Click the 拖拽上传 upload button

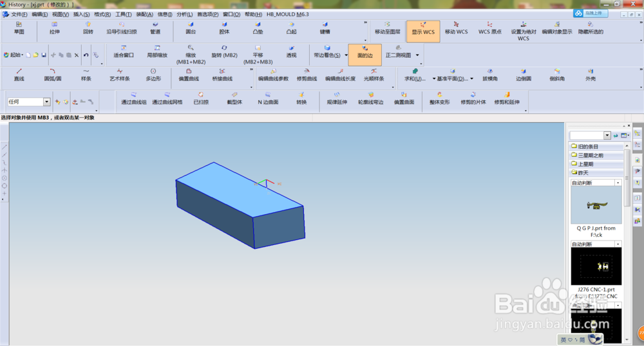pos(591,13)
